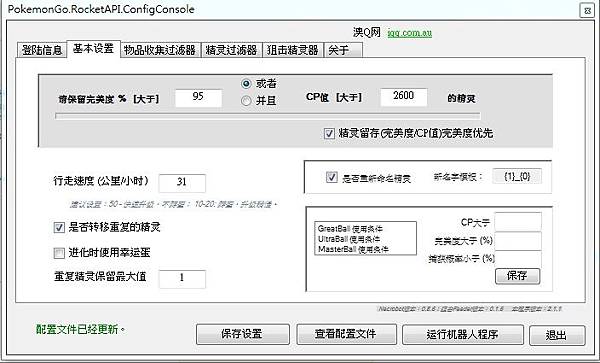600x363 pixels.
Task: Click the 保存设置 button
Action: 243,334
